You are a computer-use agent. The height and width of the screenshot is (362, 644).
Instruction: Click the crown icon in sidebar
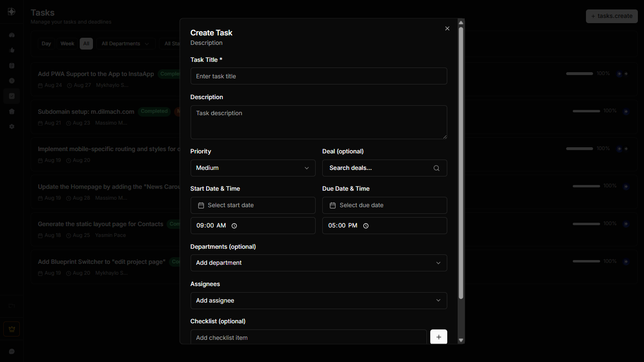(12, 329)
